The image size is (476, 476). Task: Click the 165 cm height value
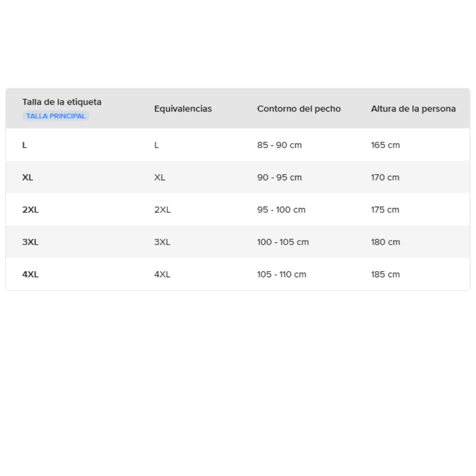click(385, 145)
